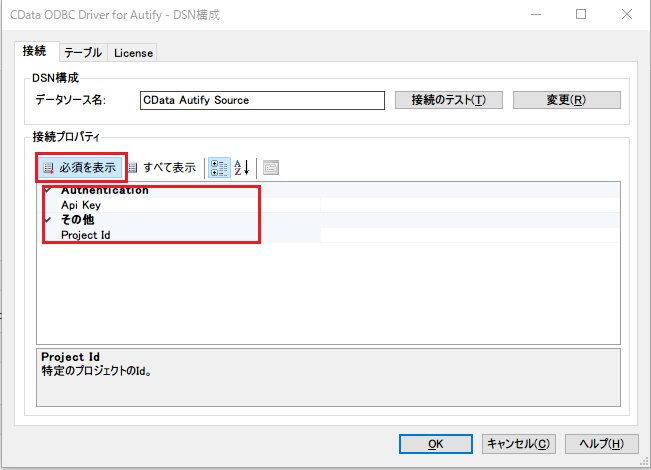The image size is (651, 470).
Task: Show all properties (すべて表示)
Action: [x=163, y=168]
